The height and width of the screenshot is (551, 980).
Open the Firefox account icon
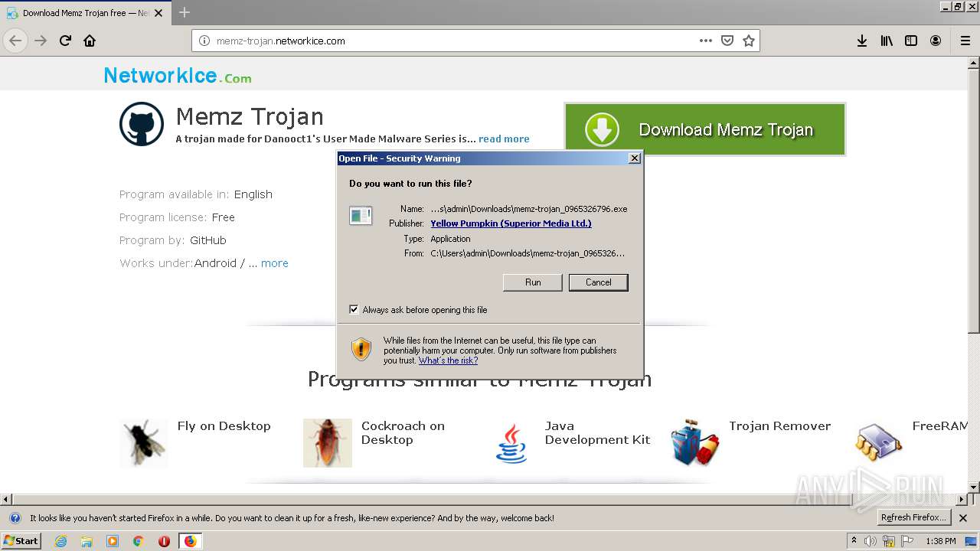(x=936, y=41)
